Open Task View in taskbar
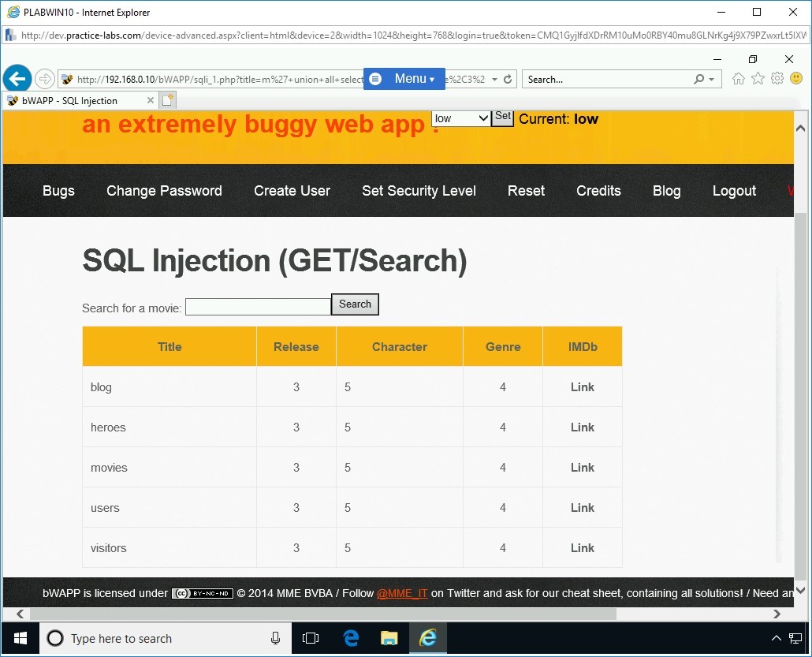Image resolution: width=812 pixels, height=657 pixels. [311, 638]
